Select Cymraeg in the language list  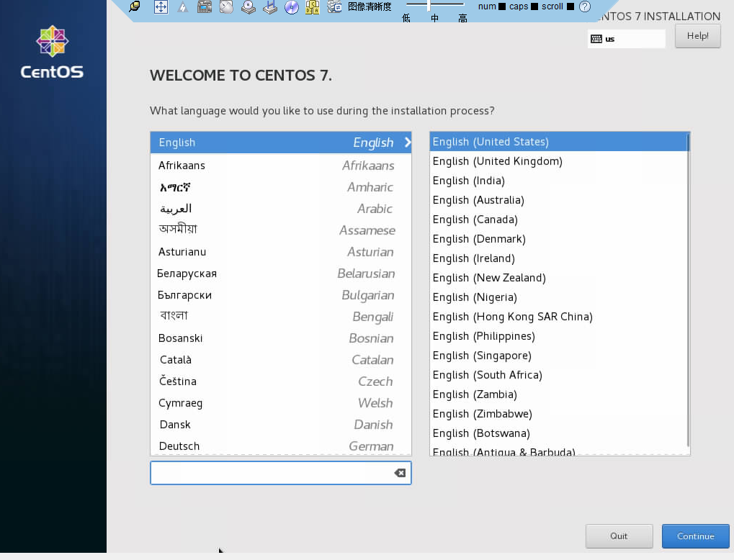[281, 403]
